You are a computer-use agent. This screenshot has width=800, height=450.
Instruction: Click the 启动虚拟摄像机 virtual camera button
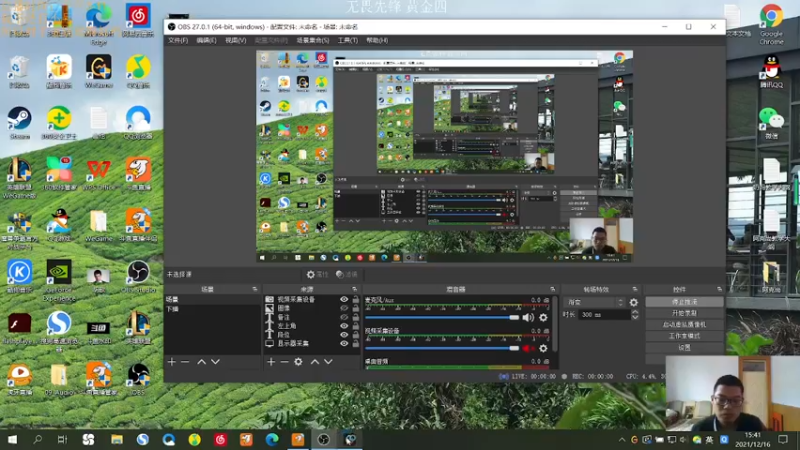684,324
